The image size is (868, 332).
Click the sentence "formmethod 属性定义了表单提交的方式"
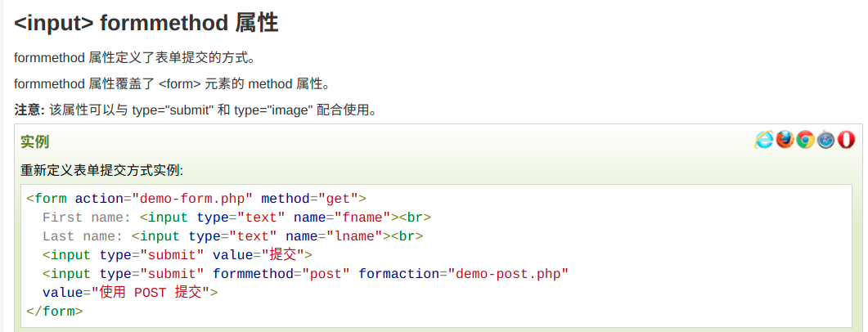click(135, 57)
